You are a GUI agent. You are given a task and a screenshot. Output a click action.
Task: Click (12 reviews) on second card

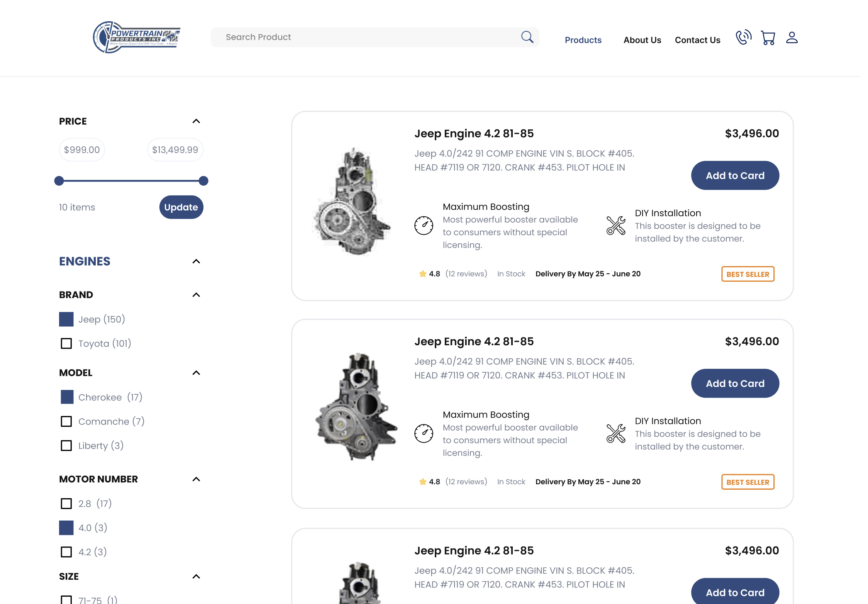point(466,482)
